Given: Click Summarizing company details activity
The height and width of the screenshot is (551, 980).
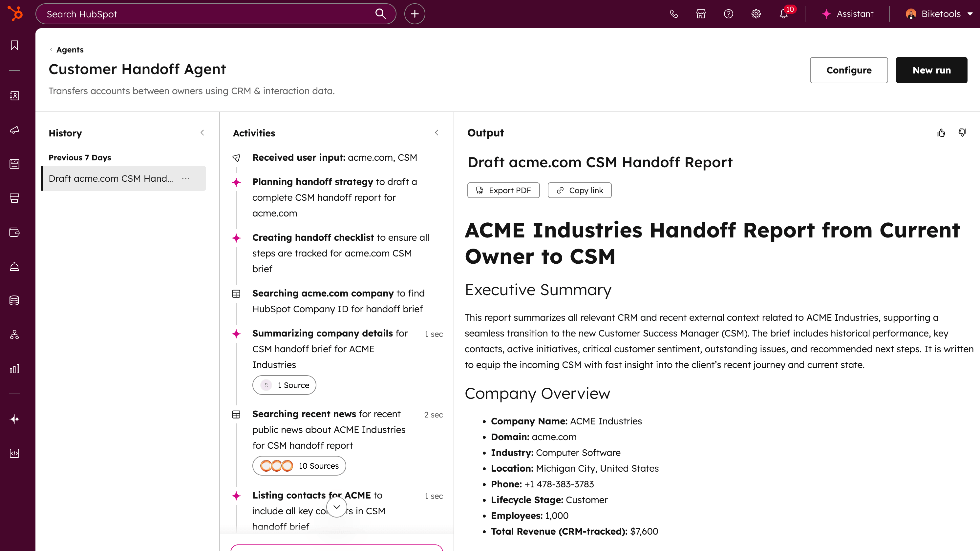Looking at the screenshot, I should tap(330, 349).
